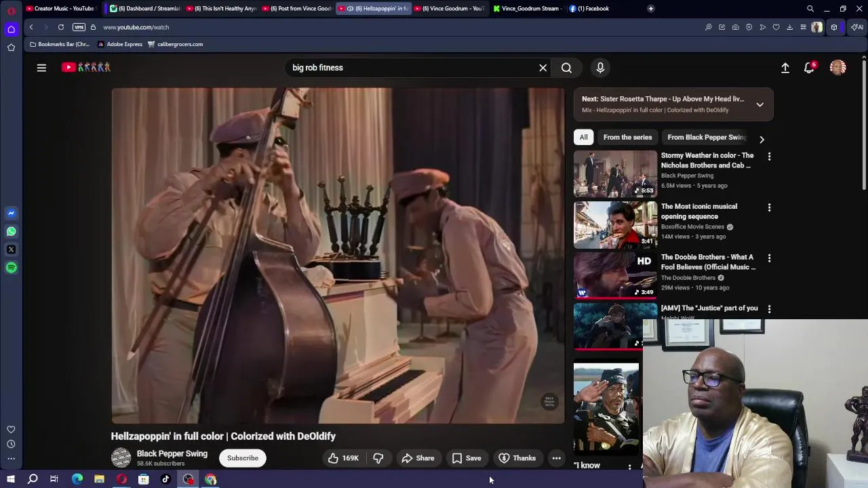Toggle playback on the video player
This screenshot has width=868, height=488.
click(x=338, y=256)
